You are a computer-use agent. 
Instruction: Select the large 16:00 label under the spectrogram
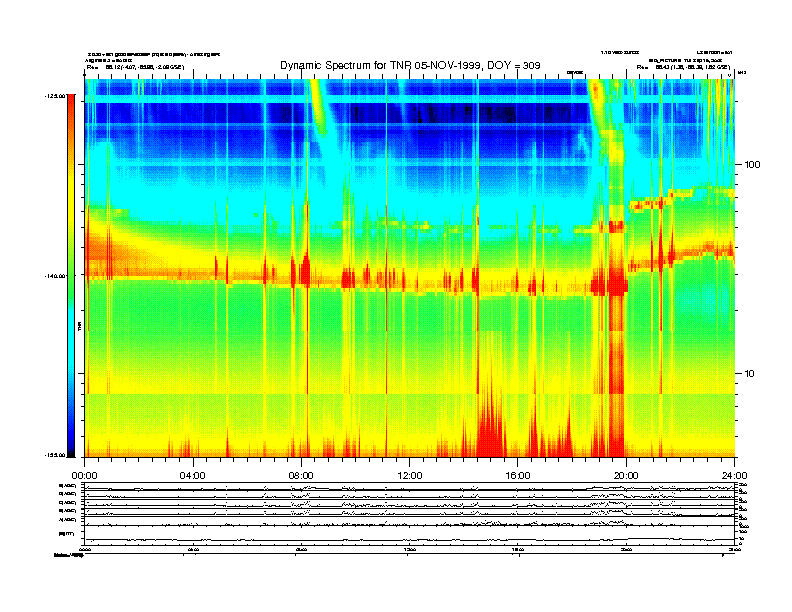pos(518,476)
